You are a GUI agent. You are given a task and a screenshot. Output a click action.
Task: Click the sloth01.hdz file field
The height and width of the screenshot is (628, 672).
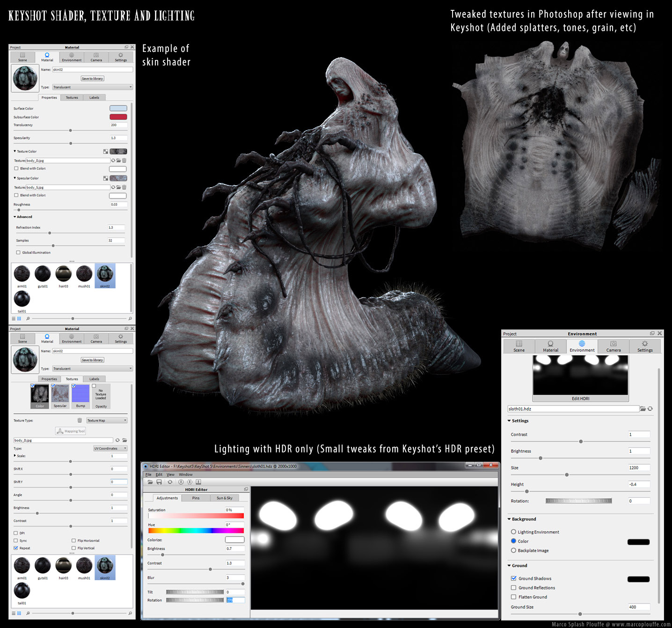[x=573, y=409]
